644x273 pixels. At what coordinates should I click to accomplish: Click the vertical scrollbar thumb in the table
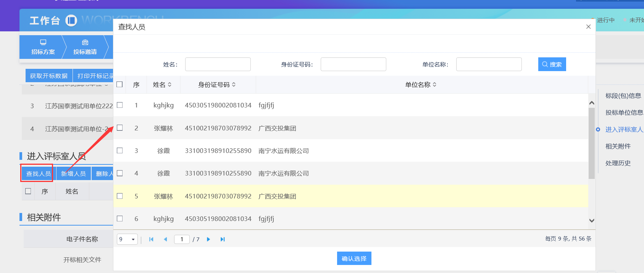coord(591,143)
